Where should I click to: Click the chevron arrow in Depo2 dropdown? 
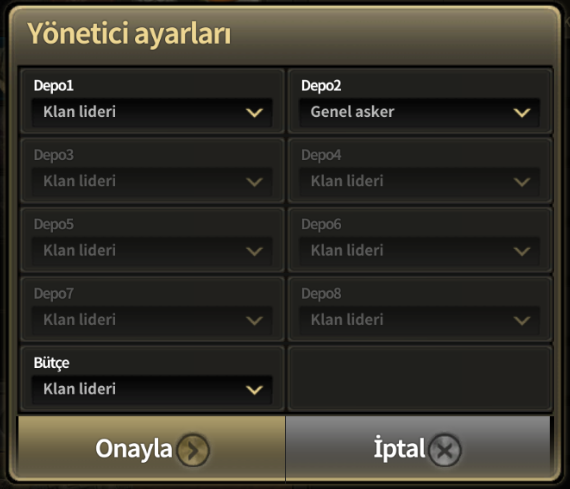[x=522, y=113]
